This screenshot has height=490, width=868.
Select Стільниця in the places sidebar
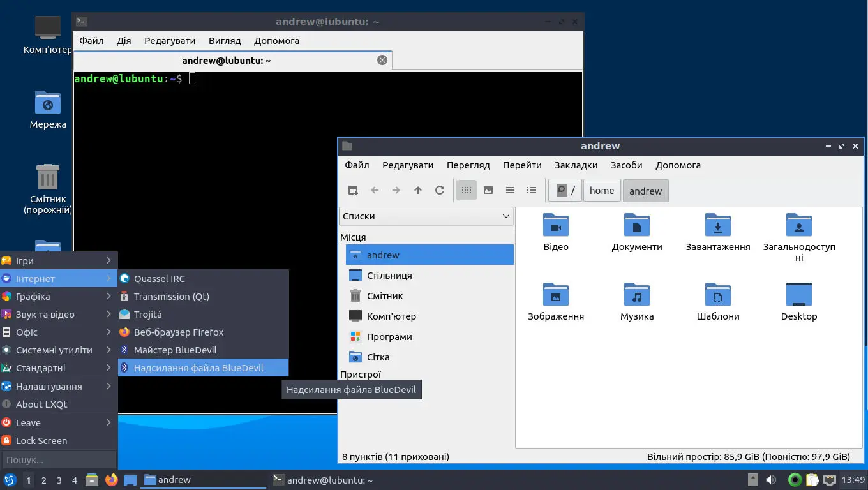[430, 276]
